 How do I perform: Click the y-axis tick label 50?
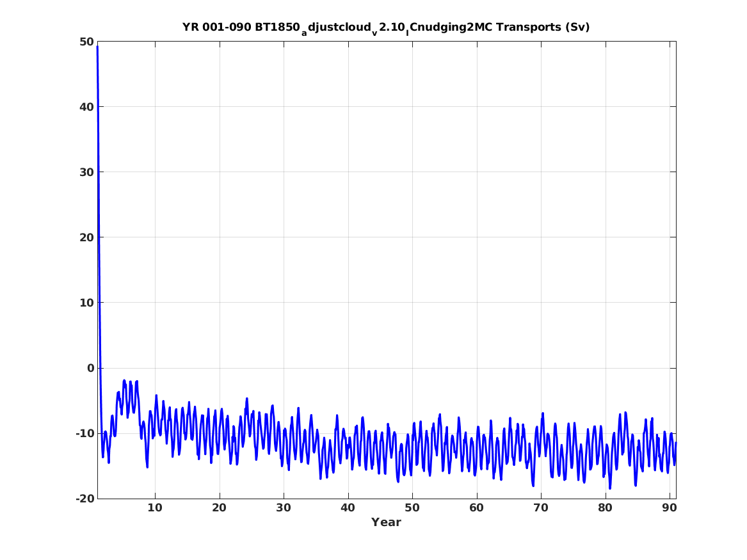pyautogui.click(x=86, y=42)
